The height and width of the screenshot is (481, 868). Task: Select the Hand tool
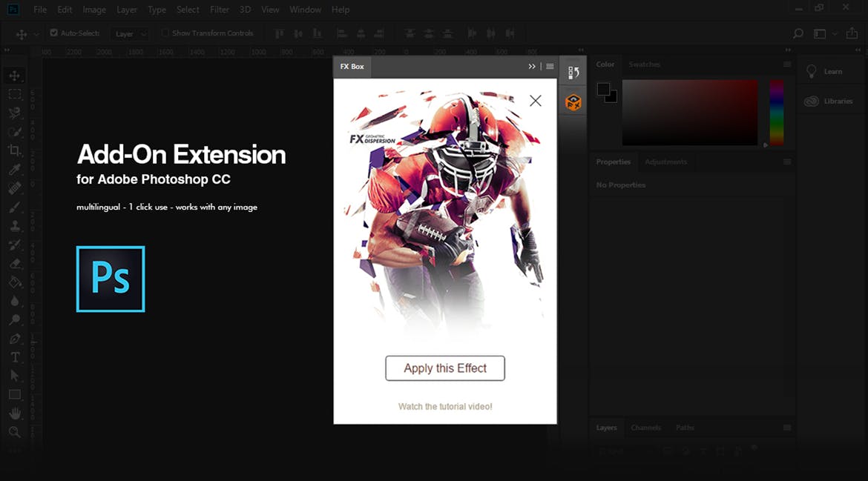click(x=16, y=414)
